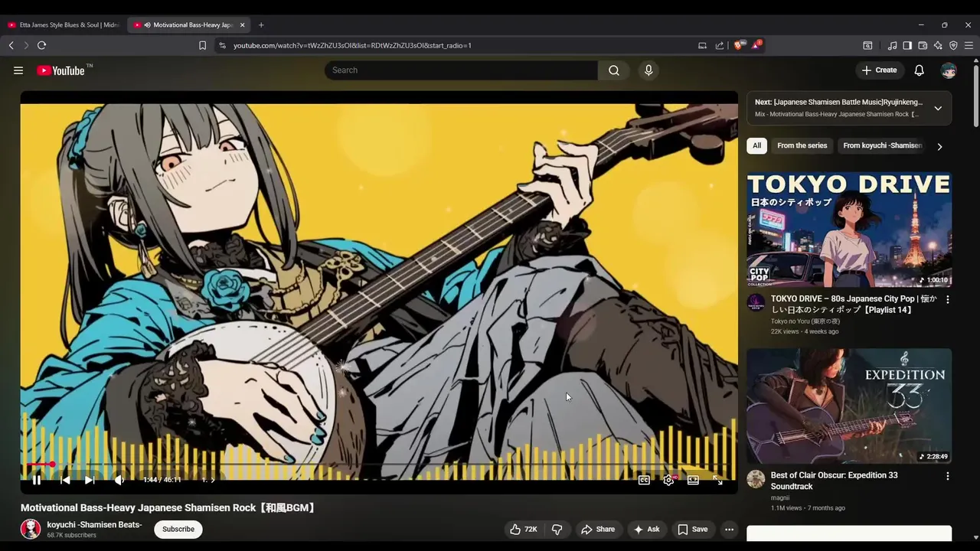Pause the video
This screenshot has width=980, height=551.
(36, 480)
